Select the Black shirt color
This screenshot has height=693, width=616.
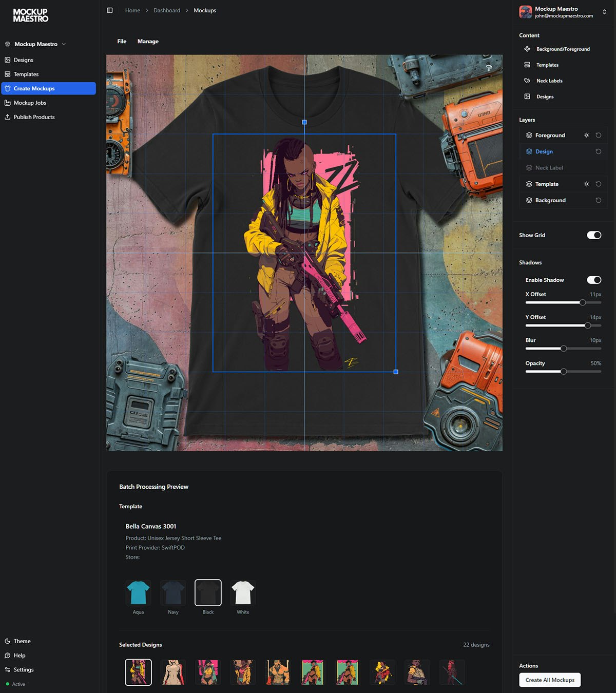coord(208,592)
